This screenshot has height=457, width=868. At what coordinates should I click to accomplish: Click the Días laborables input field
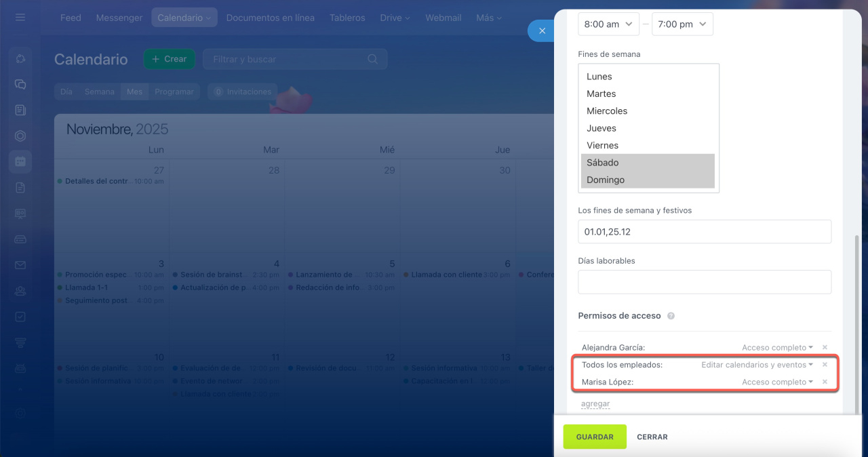(x=704, y=282)
